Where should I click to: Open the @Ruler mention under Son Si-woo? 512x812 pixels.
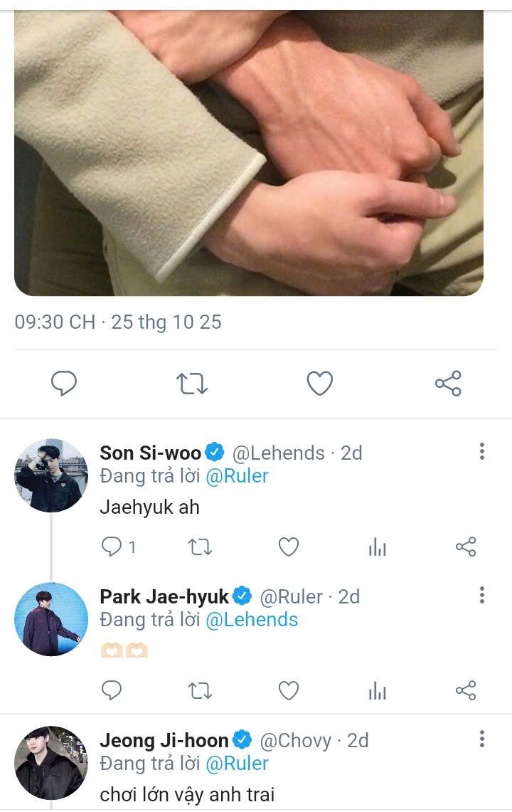237,476
